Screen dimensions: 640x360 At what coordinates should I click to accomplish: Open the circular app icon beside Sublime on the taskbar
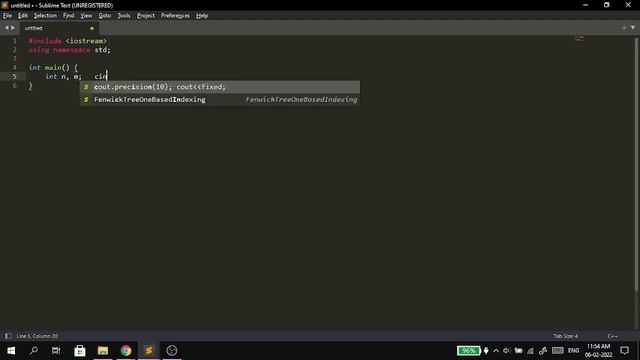coord(172,351)
